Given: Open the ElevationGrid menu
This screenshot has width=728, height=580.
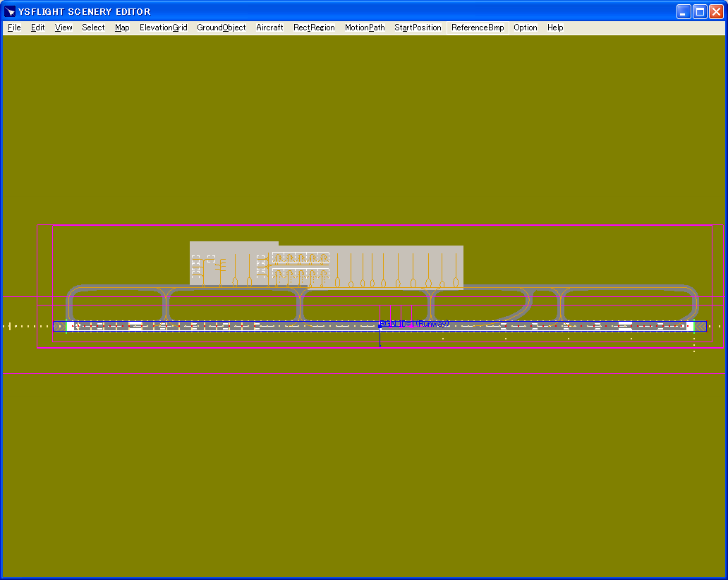Looking at the screenshot, I should [x=164, y=28].
